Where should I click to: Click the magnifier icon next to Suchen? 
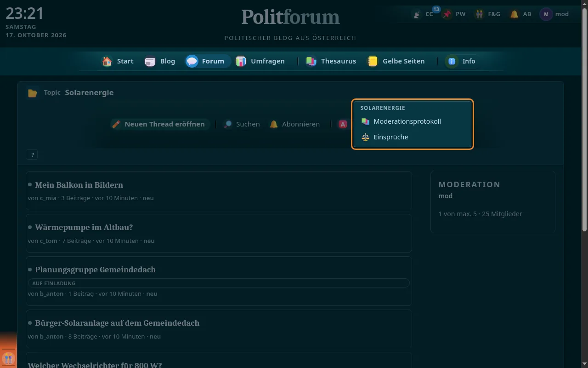click(x=228, y=124)
